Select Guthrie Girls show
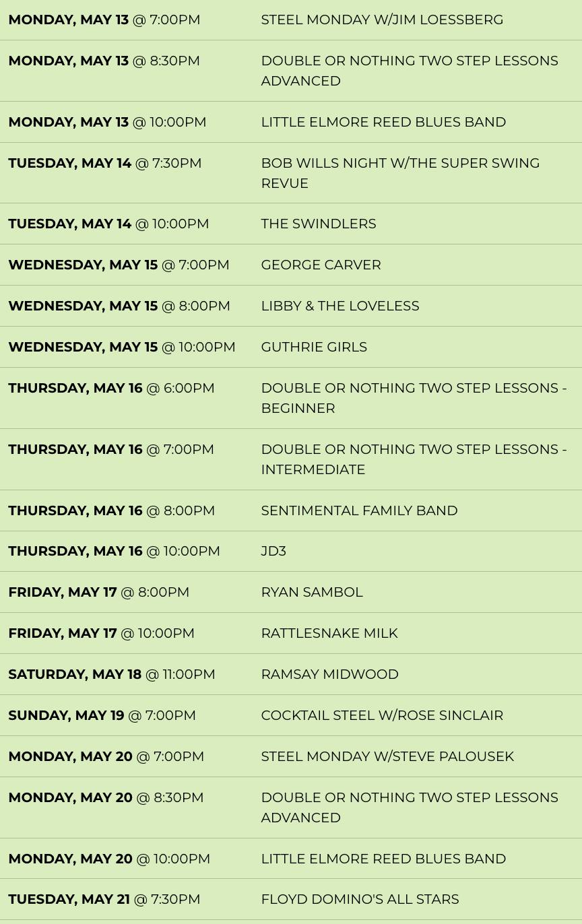582x924 pixels. (x=313, y=347)
